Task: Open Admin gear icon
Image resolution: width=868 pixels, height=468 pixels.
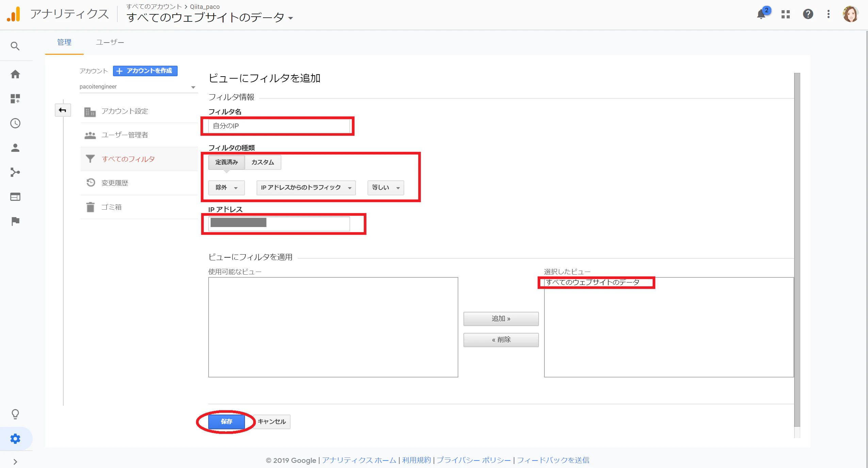Action: click(x=15, y=438)
